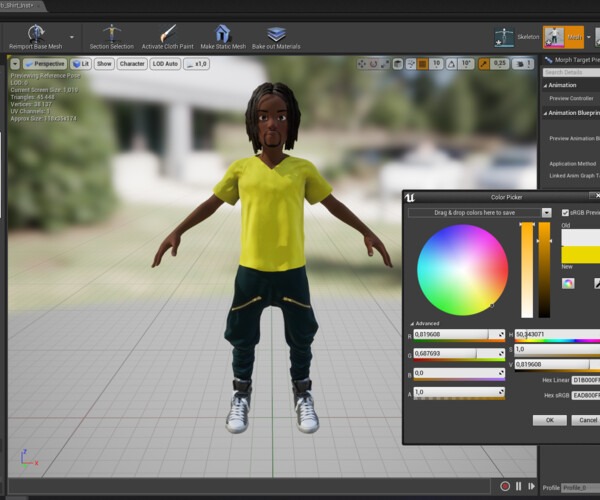
Task: Click the H hue value field
Action: 557,335
